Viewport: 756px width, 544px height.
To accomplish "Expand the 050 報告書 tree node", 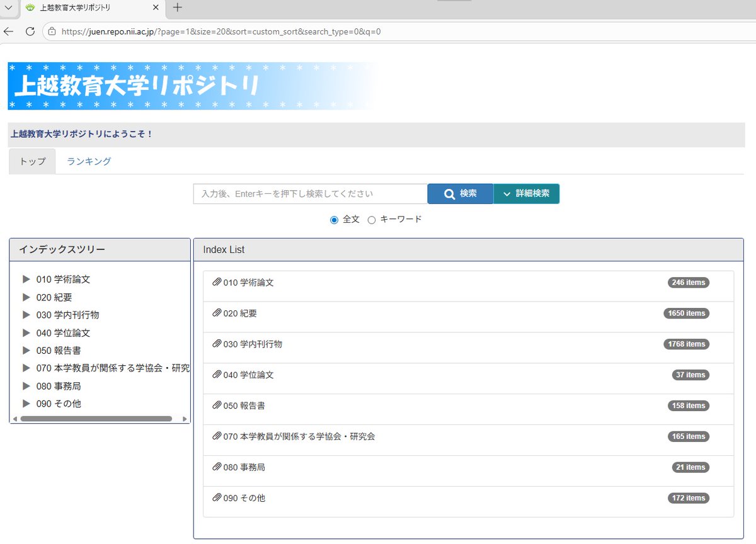I will [x=26, y=350].
